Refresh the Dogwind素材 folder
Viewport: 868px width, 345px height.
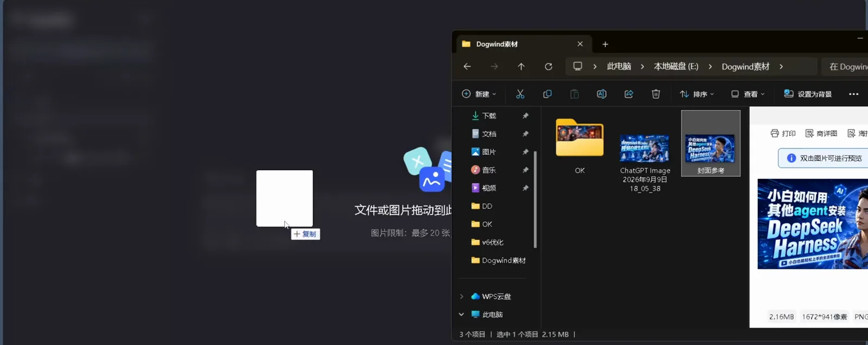pyautogui.click(x=548, y=66)
